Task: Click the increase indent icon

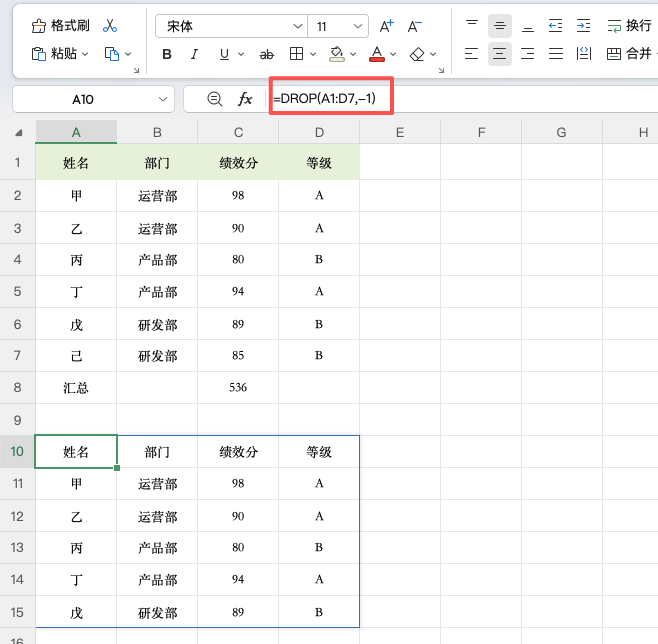Action: click(584, 26)
